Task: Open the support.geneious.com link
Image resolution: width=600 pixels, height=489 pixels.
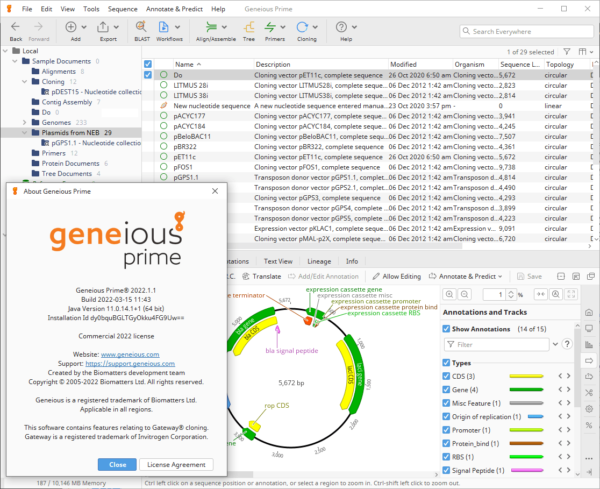Action: pos(130,363)
